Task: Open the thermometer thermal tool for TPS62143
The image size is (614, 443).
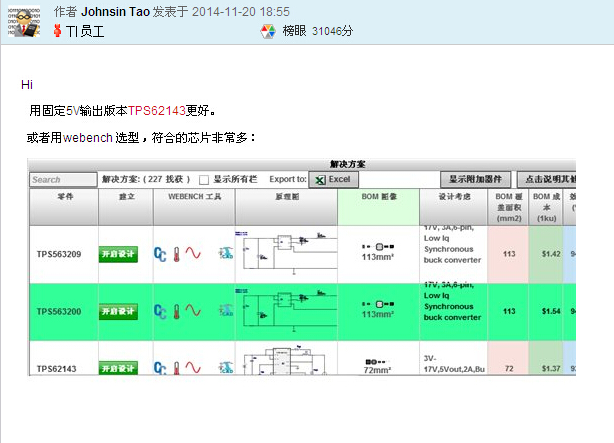Action: coord(177,368)
